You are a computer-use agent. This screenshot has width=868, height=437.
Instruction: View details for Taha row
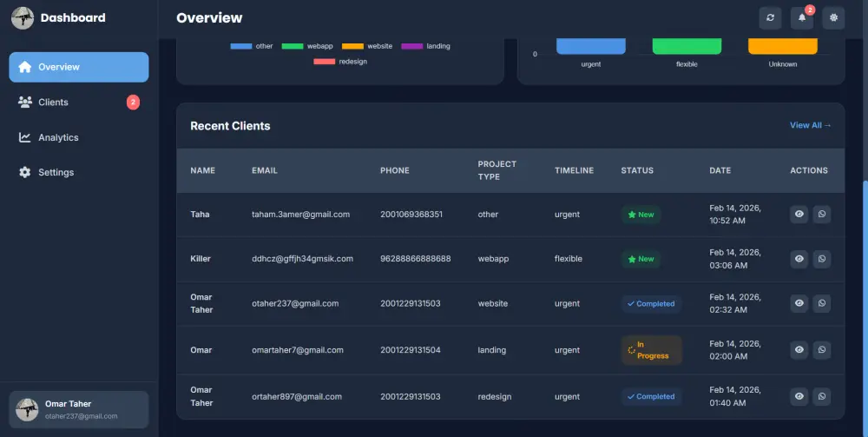point(799,214)
